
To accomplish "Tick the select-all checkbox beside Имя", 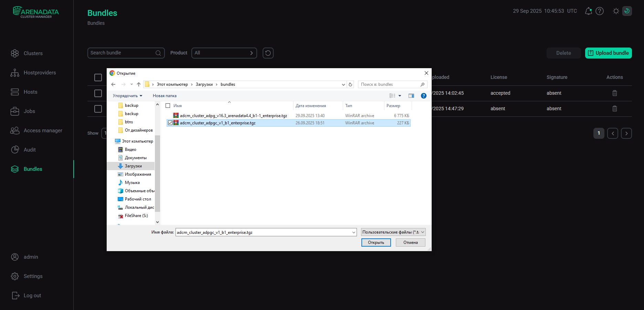I will 168,106.
